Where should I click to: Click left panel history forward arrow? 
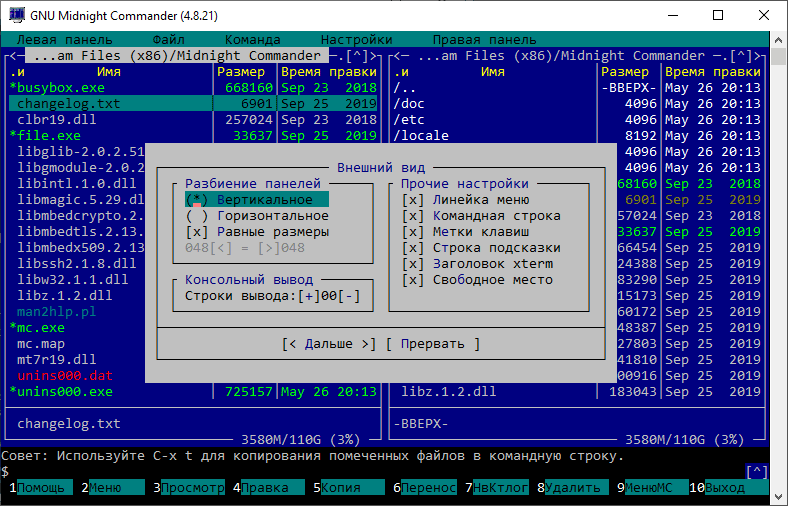373,55
